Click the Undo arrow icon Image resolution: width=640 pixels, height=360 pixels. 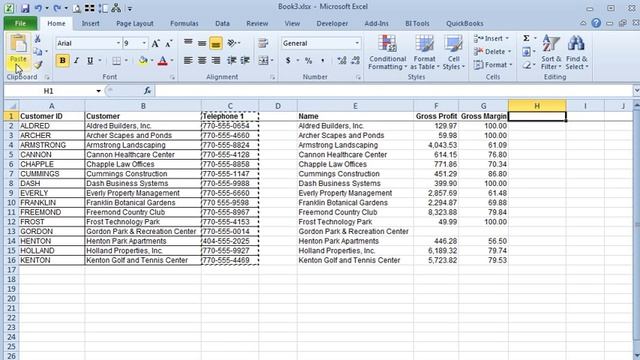click(x=38, y=8)
